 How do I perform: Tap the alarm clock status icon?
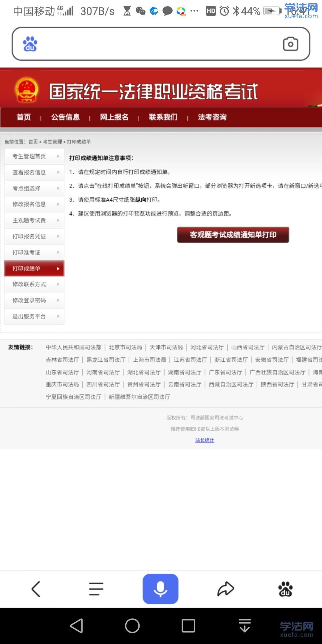coord(225,11)
